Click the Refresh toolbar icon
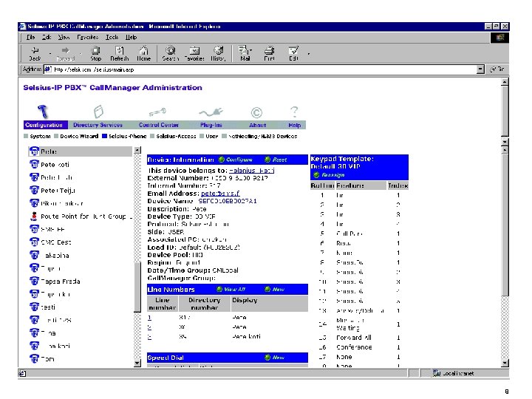The width and height of the screenshot is (532, 399). [x=120, y=54]
